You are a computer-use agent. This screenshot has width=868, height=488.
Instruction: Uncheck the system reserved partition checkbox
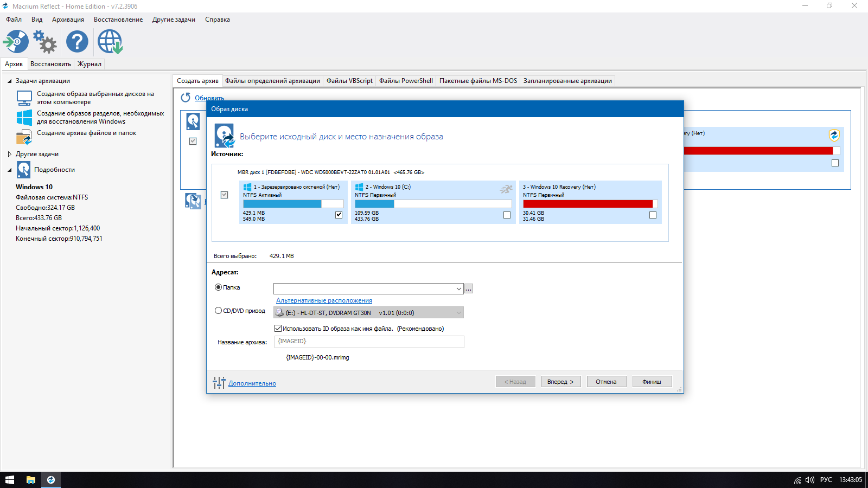(339, 215)
